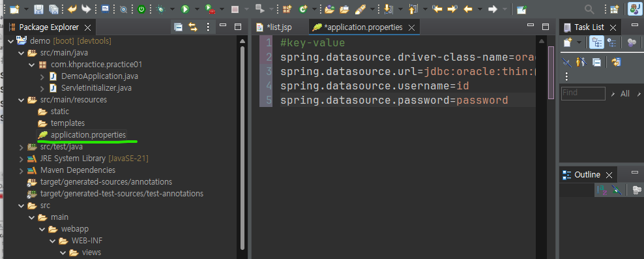Click the Find field in Task List

(583, 93)
